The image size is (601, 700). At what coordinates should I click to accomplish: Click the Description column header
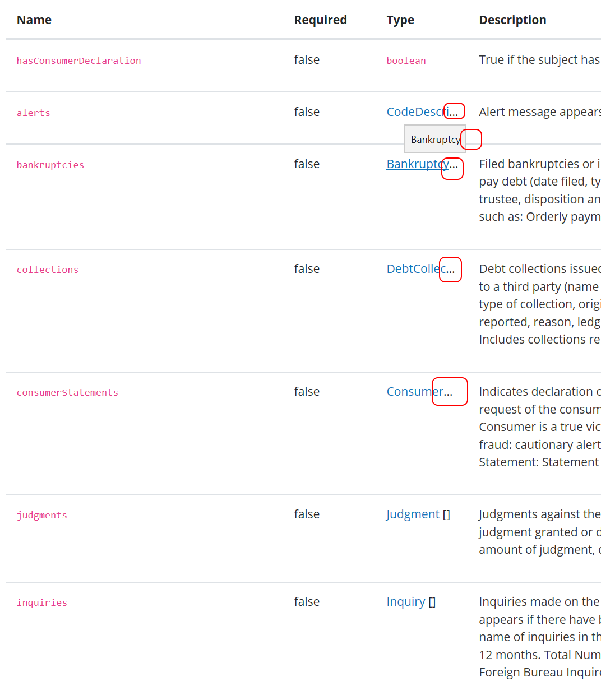(512, 20)
